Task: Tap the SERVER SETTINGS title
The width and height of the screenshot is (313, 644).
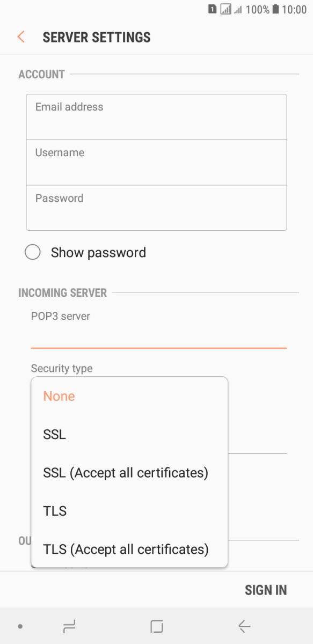Action: [97, 37]
